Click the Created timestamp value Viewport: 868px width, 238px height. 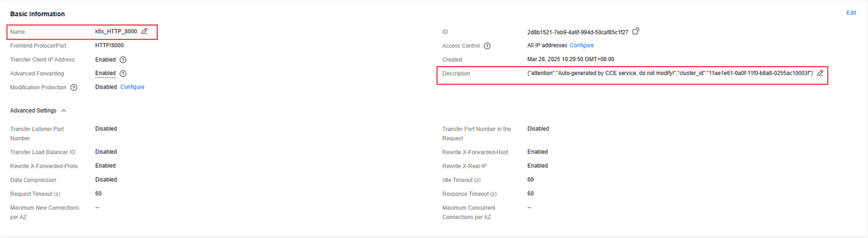tap(571, 59)
